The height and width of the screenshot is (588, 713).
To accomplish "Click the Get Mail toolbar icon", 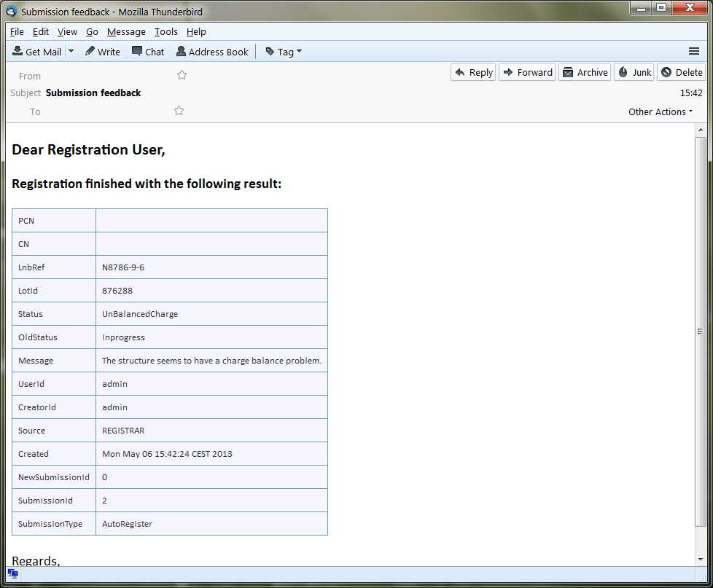I will (18, 52).
